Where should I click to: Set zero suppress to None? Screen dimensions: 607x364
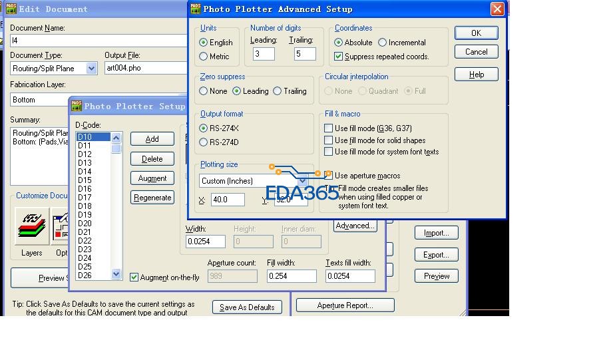203,91
